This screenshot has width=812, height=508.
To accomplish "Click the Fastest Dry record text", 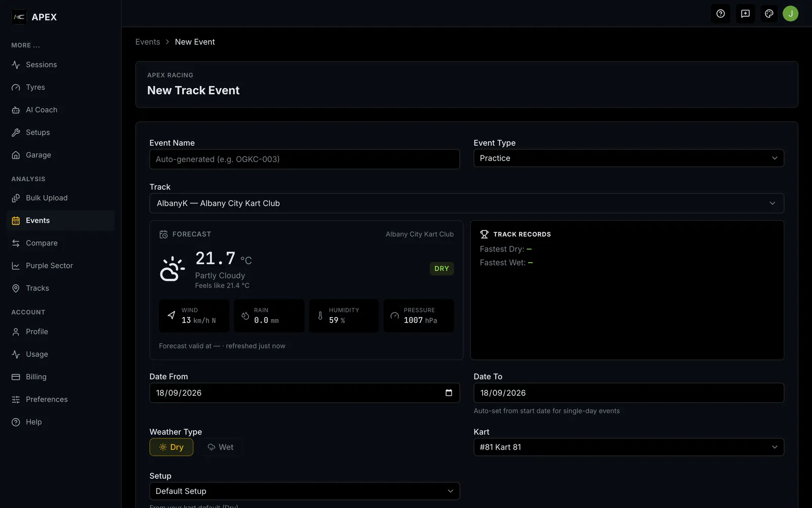I will 506,249.
